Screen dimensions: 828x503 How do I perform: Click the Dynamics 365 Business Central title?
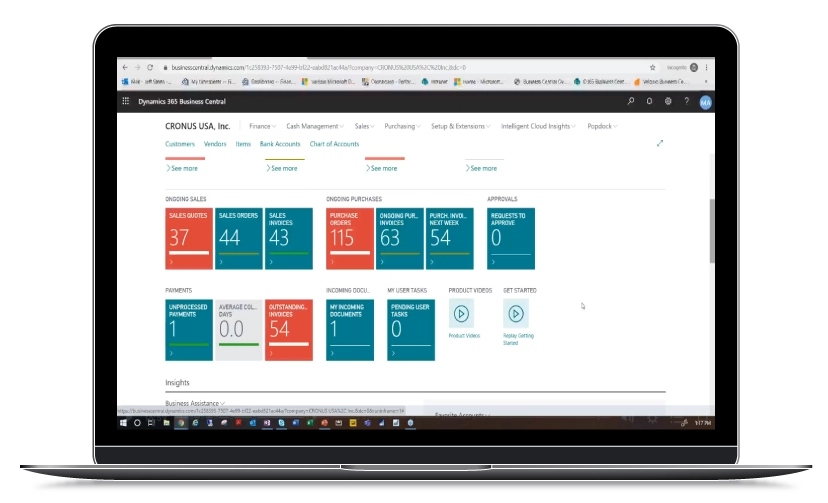tap(182, 101)
